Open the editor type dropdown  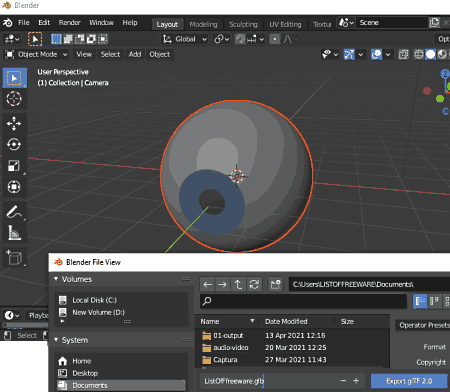12,39
